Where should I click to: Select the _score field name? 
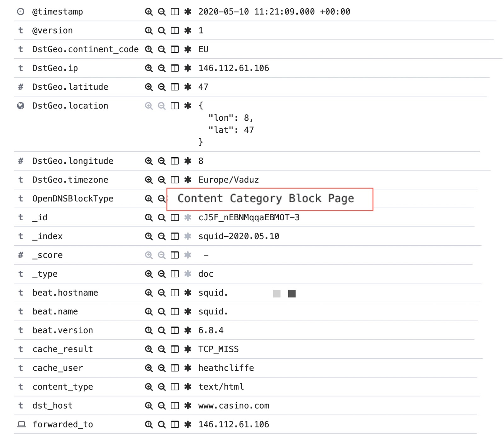pos(48,255)
